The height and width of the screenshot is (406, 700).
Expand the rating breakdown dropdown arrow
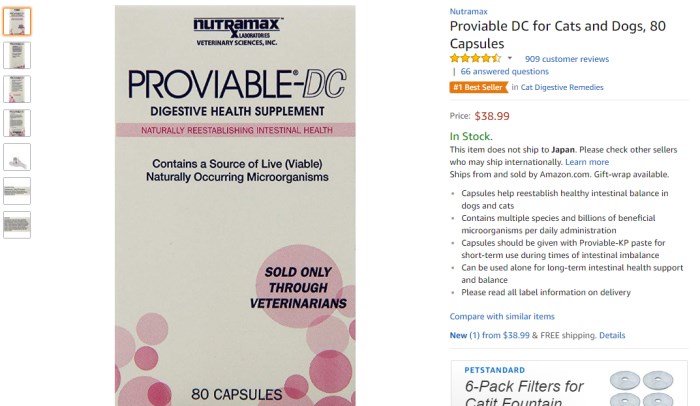click(x=510, y=58)
